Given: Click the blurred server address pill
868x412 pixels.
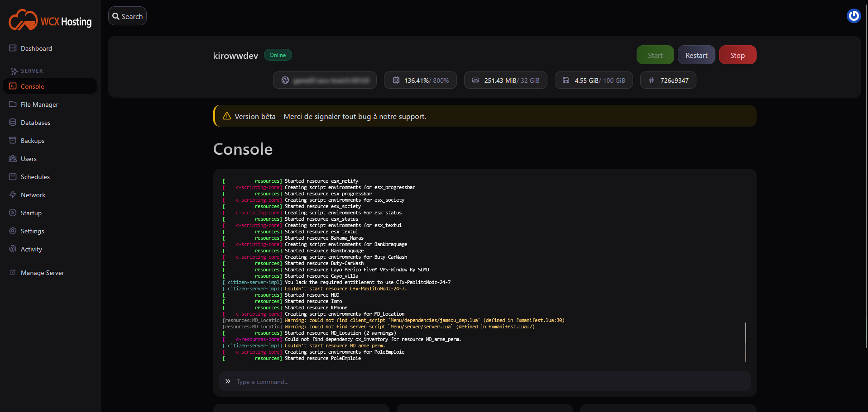Looking at the screenshot, I should 325,81.
